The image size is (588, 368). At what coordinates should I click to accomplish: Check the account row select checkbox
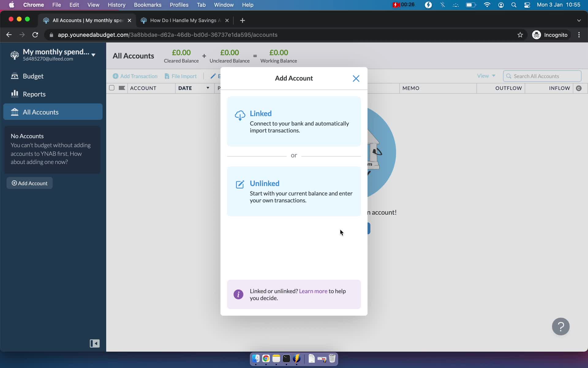[x=111, y=88]
